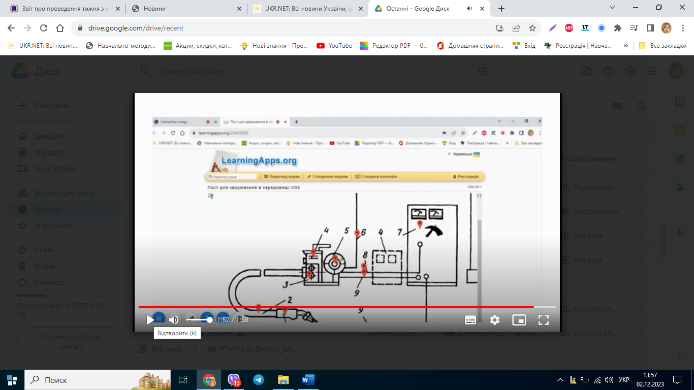This screenshot has width=694, height=390.
Task: Play the video in the player
Action: (150, 320)
